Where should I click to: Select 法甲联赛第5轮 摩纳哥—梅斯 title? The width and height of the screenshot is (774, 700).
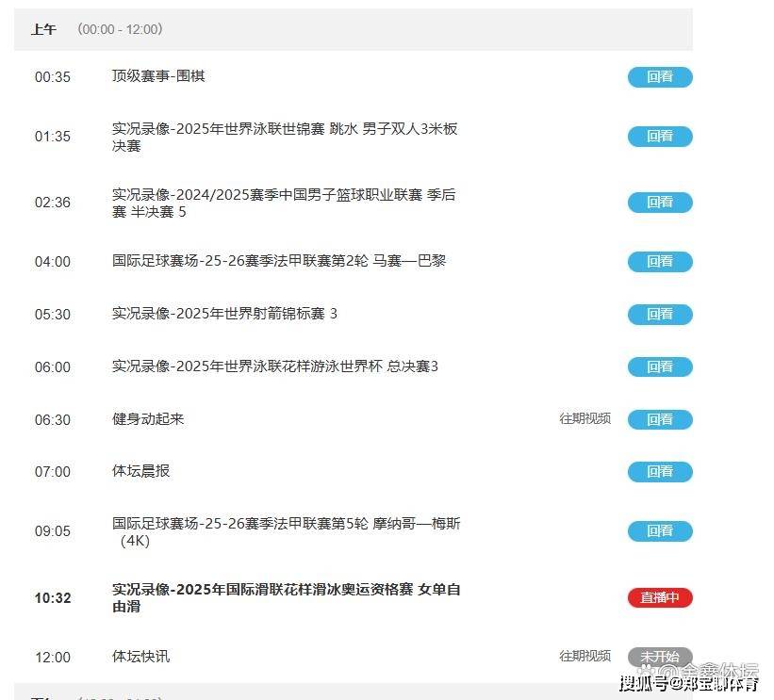[287, 531]
